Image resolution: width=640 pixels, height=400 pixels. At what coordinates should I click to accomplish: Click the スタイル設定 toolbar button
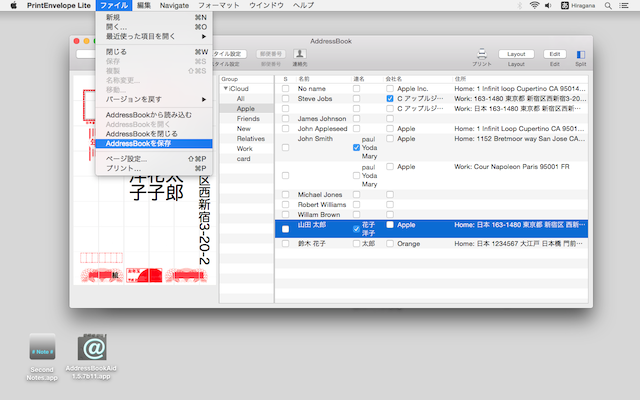click(229, 54)
